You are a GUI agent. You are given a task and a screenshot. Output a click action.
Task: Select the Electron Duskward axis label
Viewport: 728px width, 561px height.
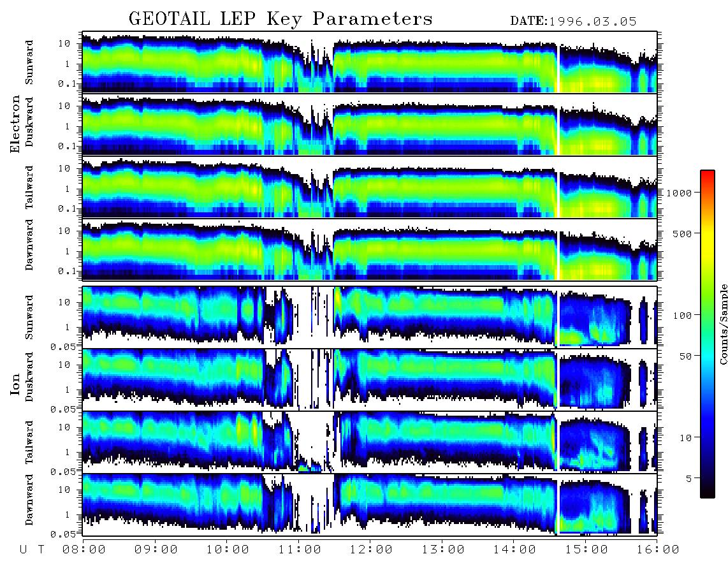click(29, 122)
